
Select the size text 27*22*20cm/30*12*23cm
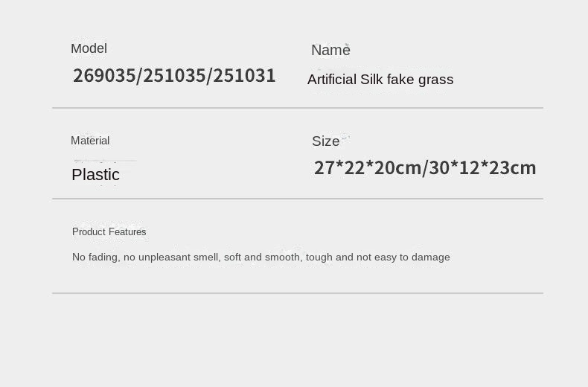(425, 168)
